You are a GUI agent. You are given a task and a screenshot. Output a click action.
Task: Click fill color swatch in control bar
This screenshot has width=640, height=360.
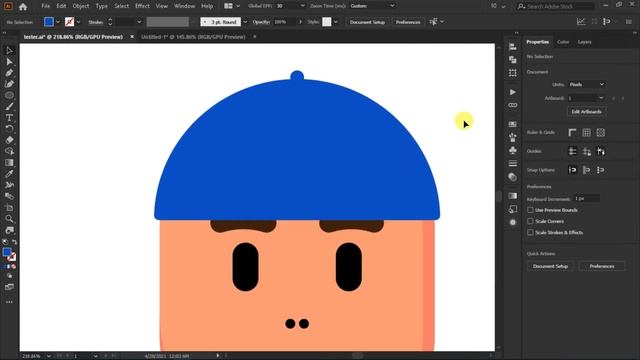pos(49,22)
